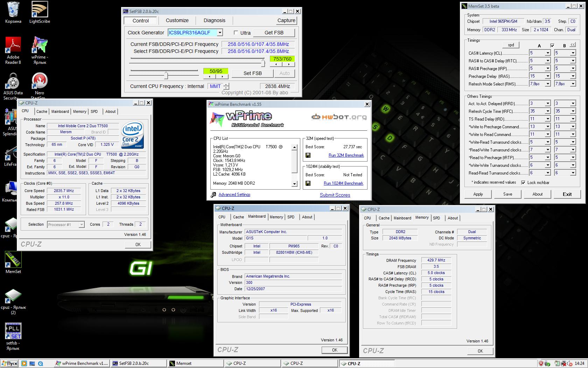Click the Start button on the taskbar

[x=9, y=363]
